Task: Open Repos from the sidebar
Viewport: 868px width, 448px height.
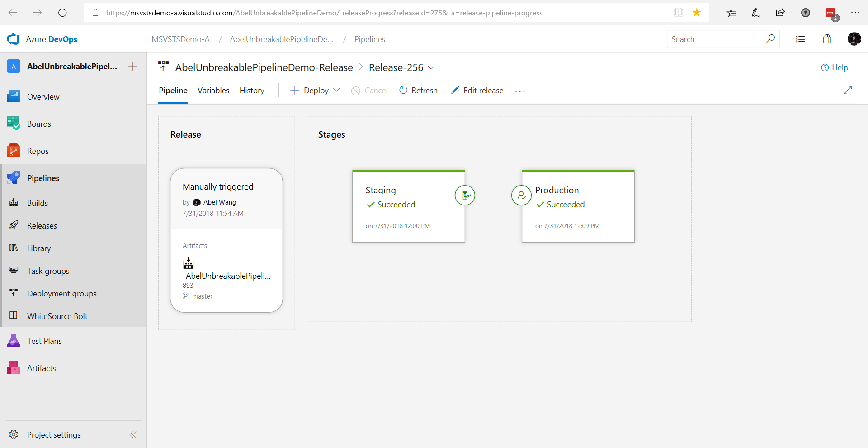Action: click(73, 151)
